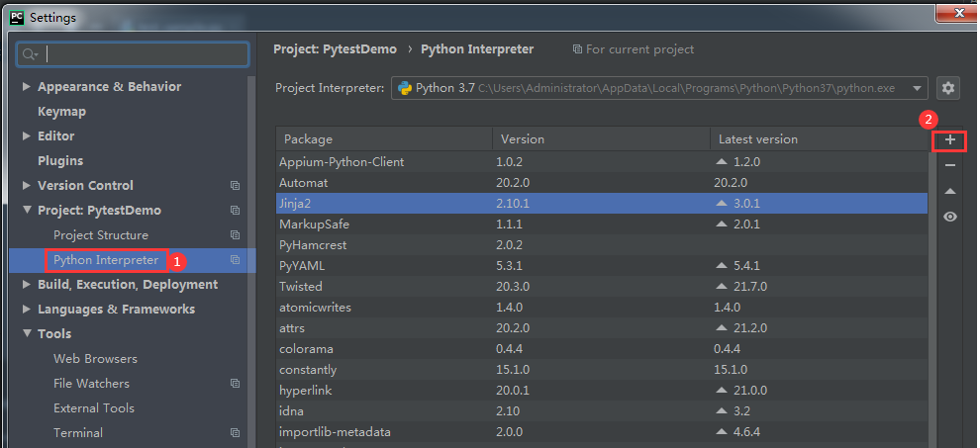This screenshot has width=980, height=448.
Task: Collapse Project: PytestDemo section
Action: pyautogui.click(x=27, y=210)
